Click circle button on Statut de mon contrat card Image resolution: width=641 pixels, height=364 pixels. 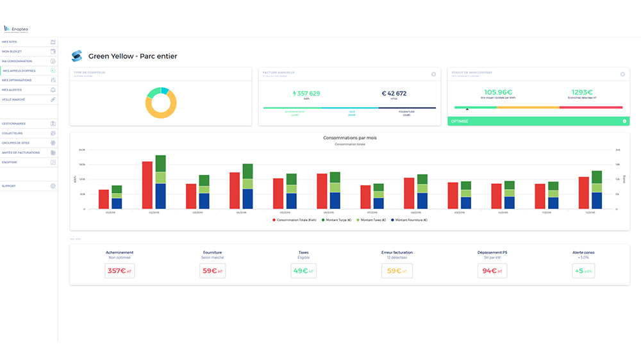tap(622, 74)
